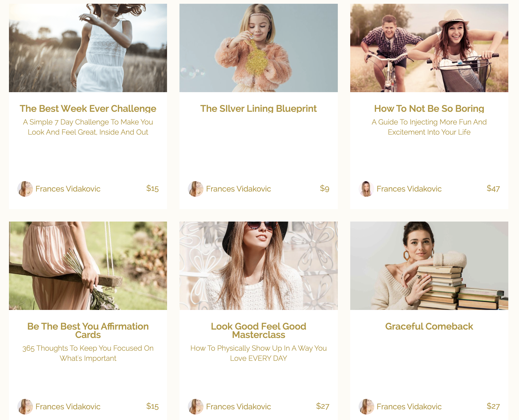Open How To Not Be So Boring title
Image resolution: width=519 pixels, height=420 pixels.
(x=429, y=109)
